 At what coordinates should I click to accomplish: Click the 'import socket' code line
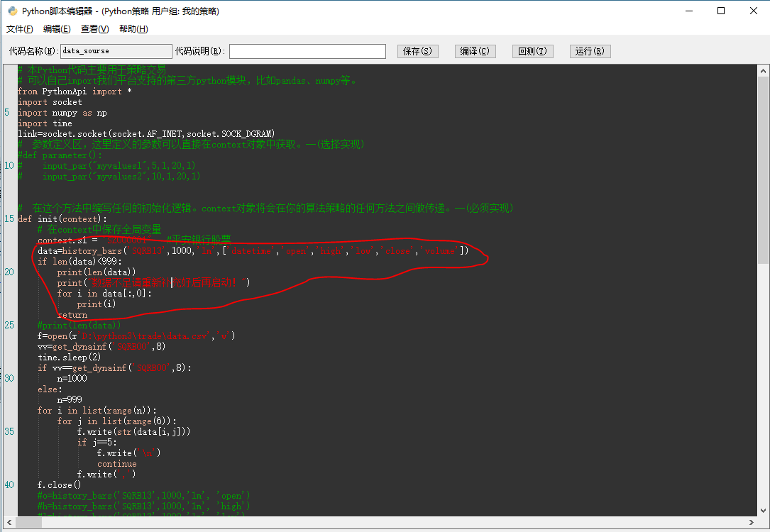pos(50,102)
